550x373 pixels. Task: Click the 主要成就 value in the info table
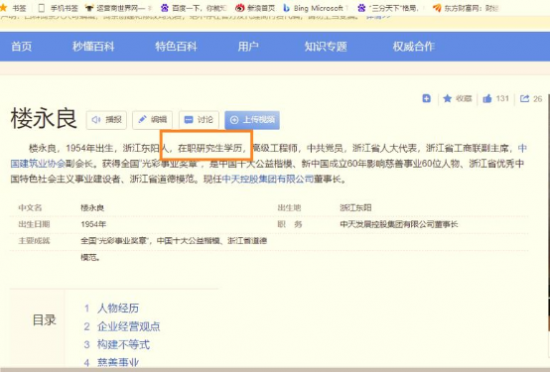point(174,249)
